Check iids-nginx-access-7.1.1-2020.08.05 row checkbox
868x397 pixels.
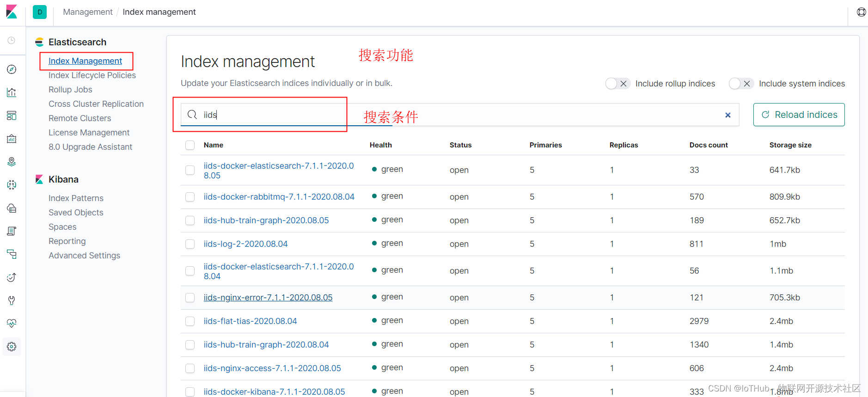[190, 368]
